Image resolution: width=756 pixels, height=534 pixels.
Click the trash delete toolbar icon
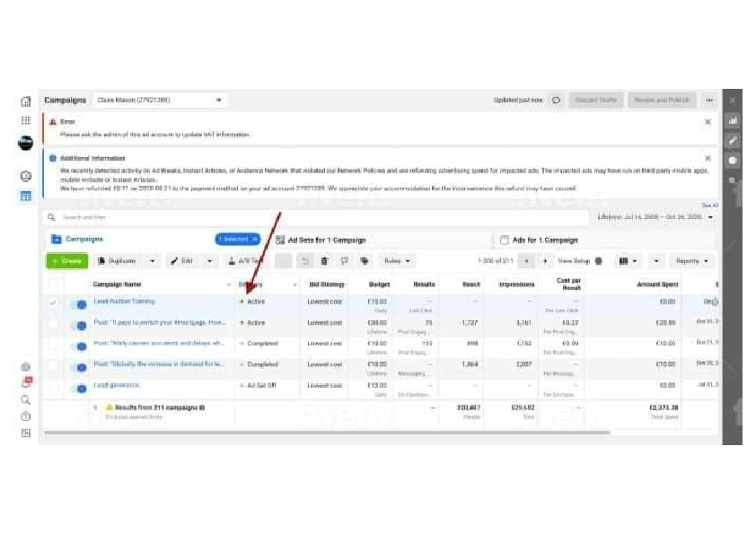pos(324,261)
